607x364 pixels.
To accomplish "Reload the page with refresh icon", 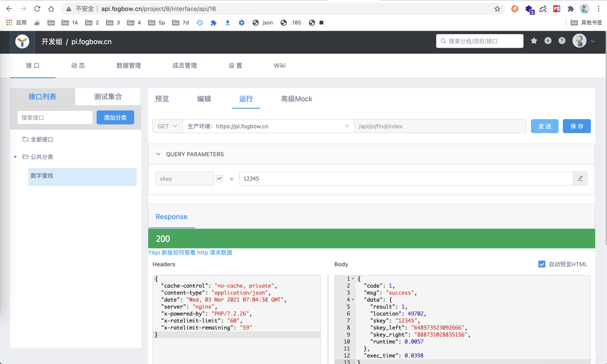I will pos(37,9).
